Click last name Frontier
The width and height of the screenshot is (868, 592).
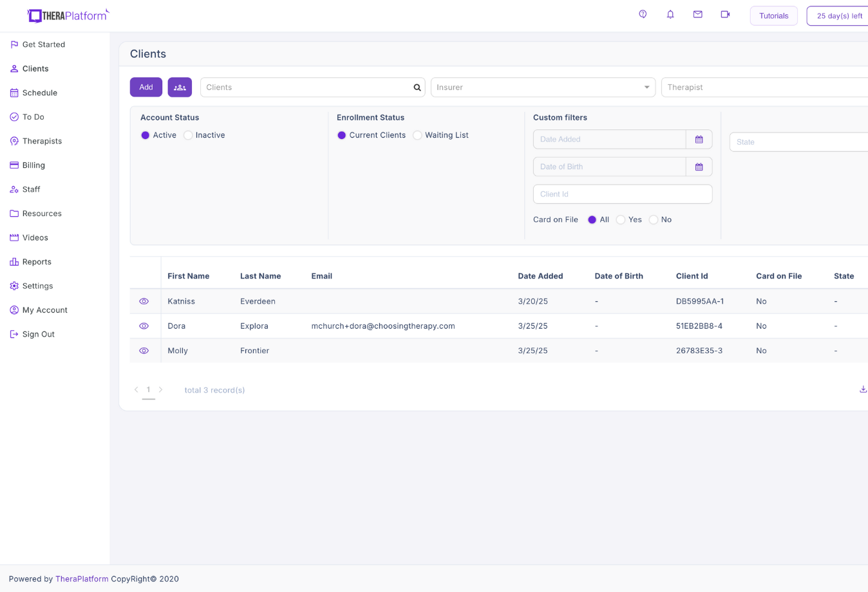[x=254, y=351]
